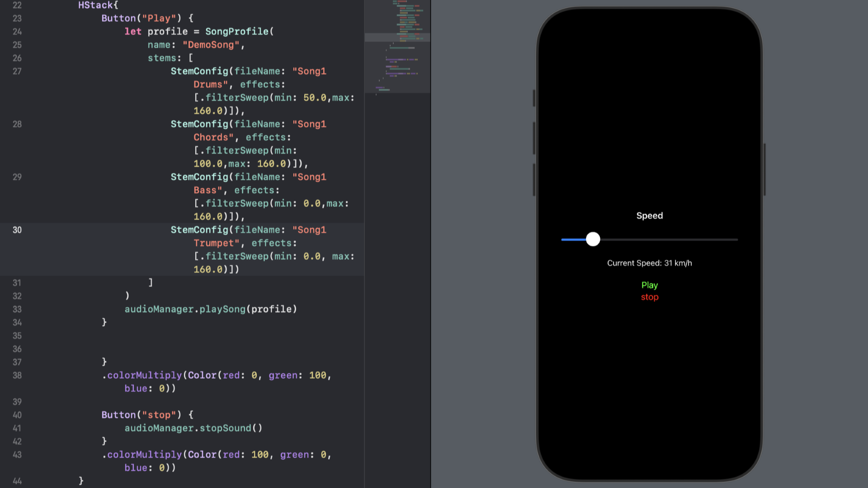Place cursor on "DemoSong" string literal
The height and width of the screenshot is (488, 868).
point(211,45)
